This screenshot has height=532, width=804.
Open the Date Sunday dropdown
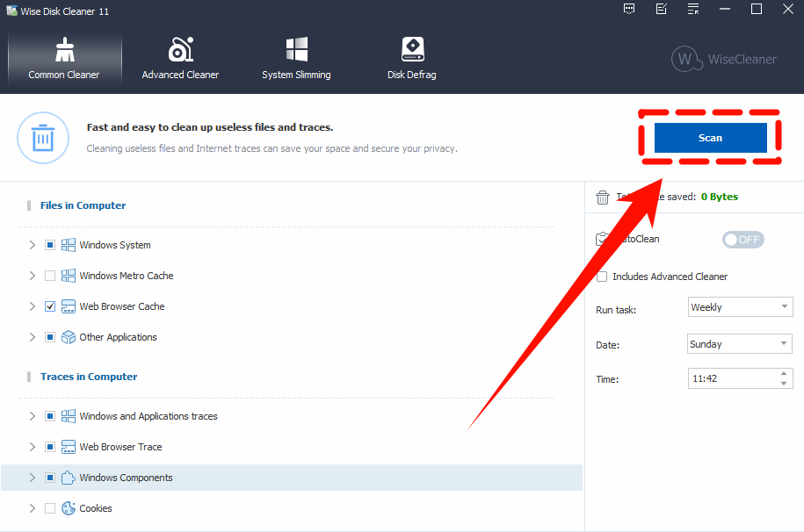[740, 344]
